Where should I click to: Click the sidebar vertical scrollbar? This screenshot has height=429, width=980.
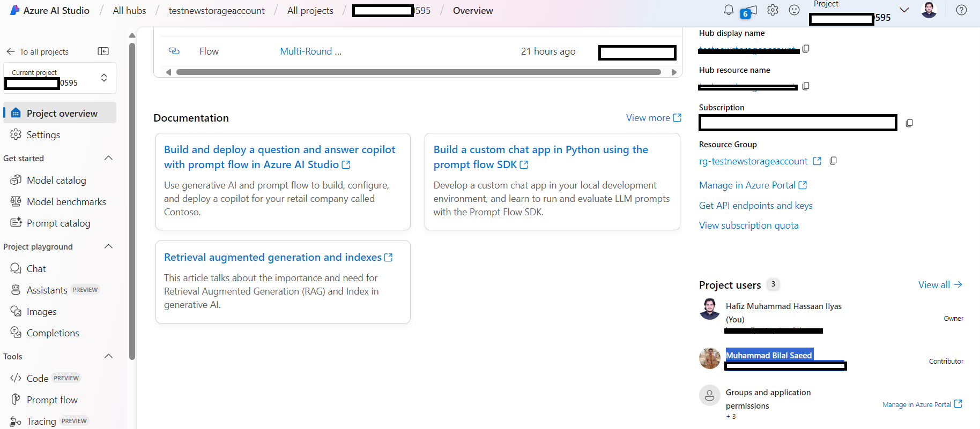pyautogui.click(x=132, y=201)
